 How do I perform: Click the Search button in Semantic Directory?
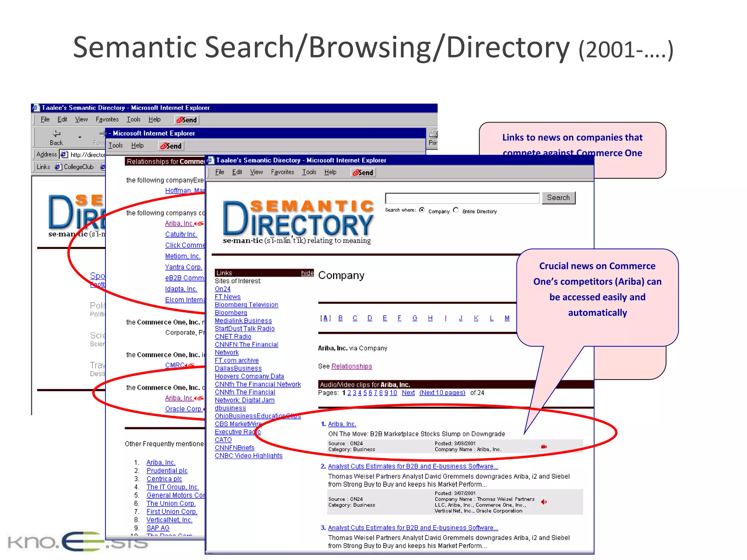click(x=558, y=198)
